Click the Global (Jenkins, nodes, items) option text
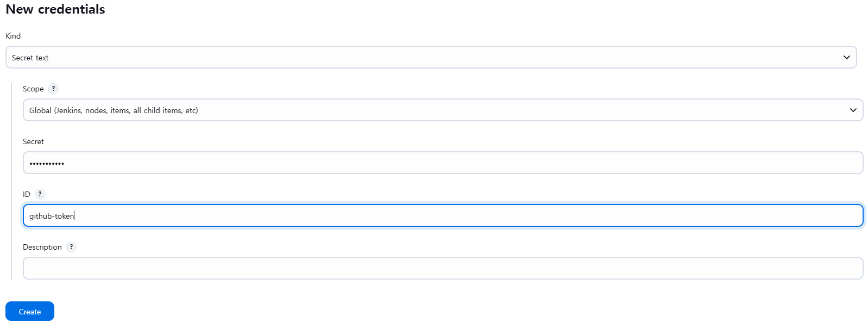Screen dimensions: 868x334 [114, 110]
